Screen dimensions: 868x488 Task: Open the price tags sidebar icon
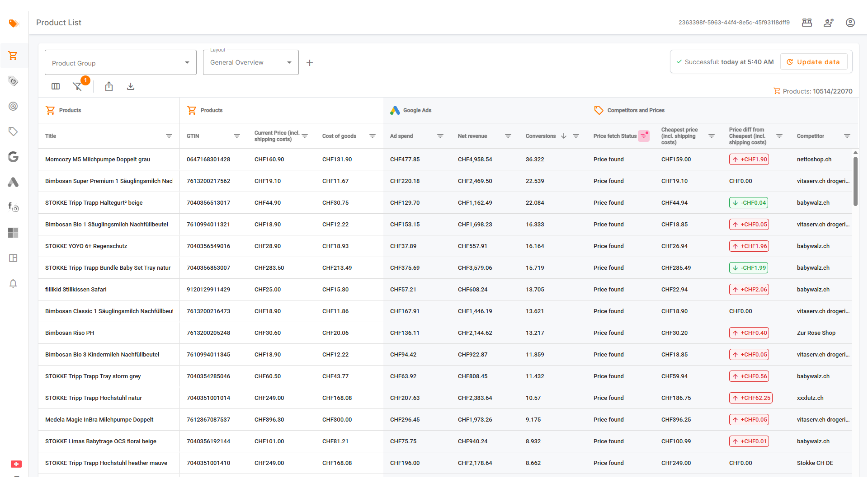13,81
